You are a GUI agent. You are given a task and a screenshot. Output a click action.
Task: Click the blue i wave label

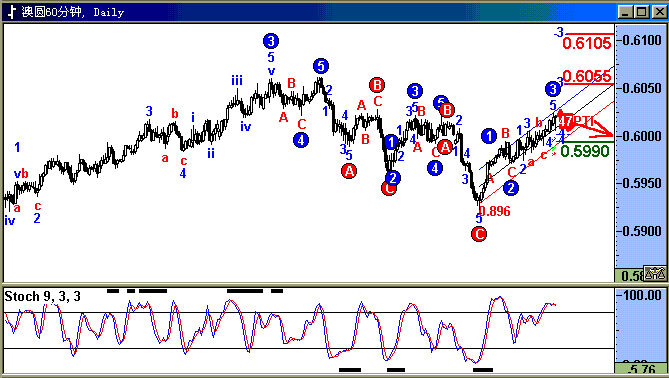(193, 117)
